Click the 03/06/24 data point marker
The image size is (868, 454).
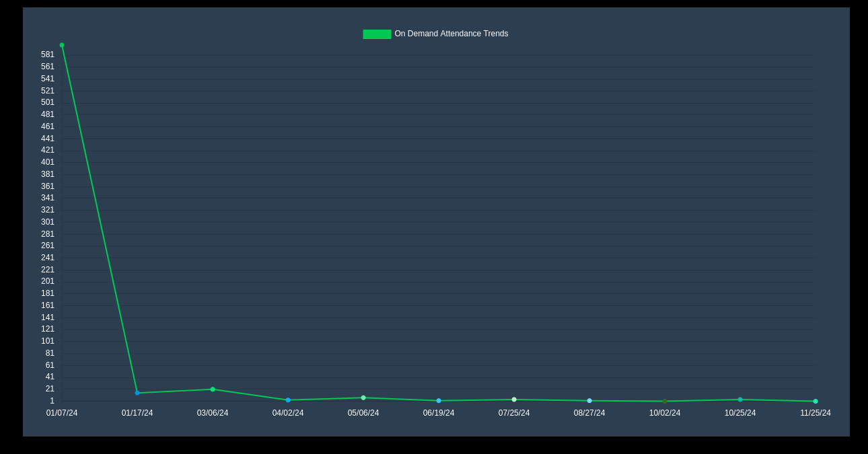click(212, 389)
